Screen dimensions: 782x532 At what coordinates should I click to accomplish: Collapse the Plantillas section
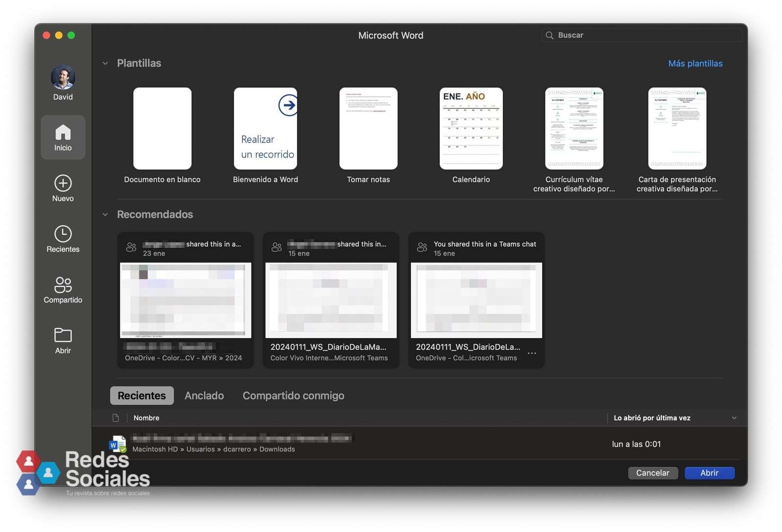click(105, 63)
